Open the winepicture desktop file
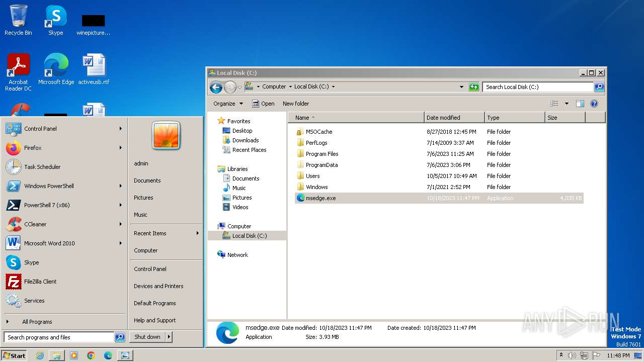 click(x=94, y=24)
